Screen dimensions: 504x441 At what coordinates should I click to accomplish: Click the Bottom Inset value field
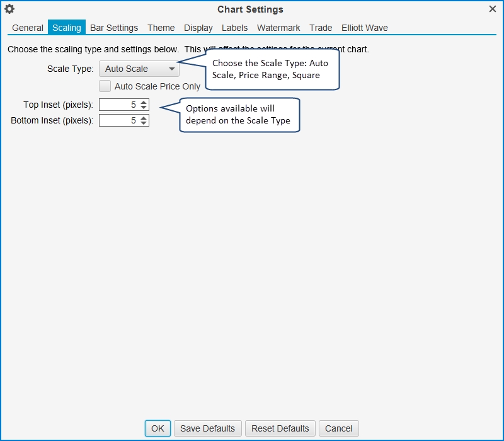pyautogui.click(x=118, y=120)
